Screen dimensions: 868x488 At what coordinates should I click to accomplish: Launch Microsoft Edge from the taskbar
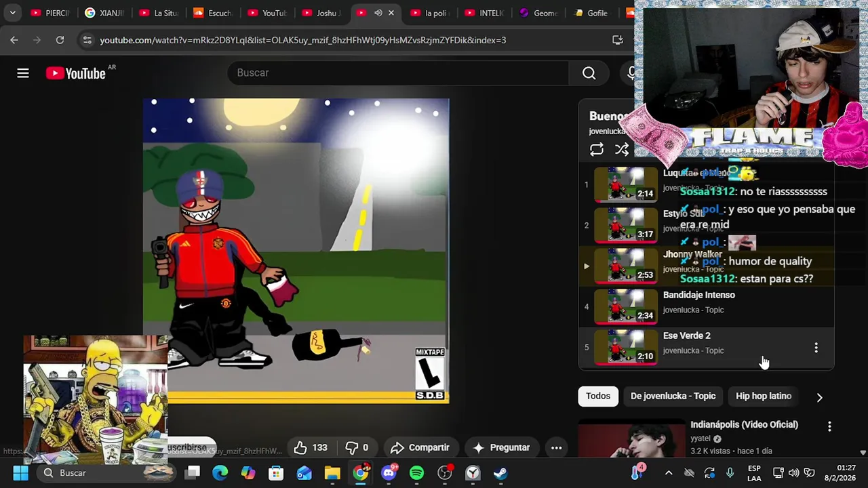coord(220,473)
